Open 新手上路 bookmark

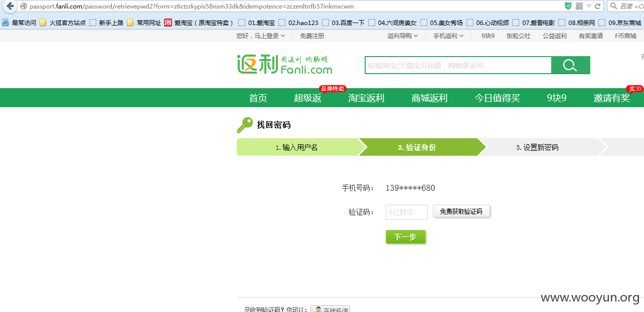pos(106,23)
